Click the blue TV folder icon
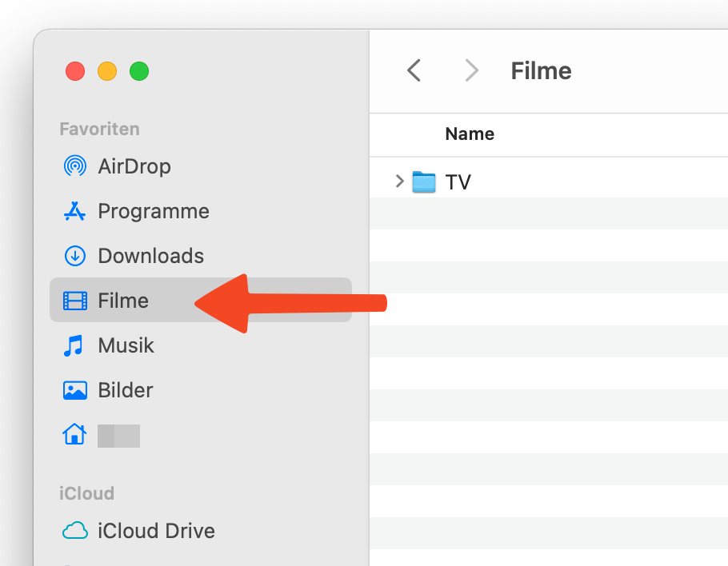 423,182
